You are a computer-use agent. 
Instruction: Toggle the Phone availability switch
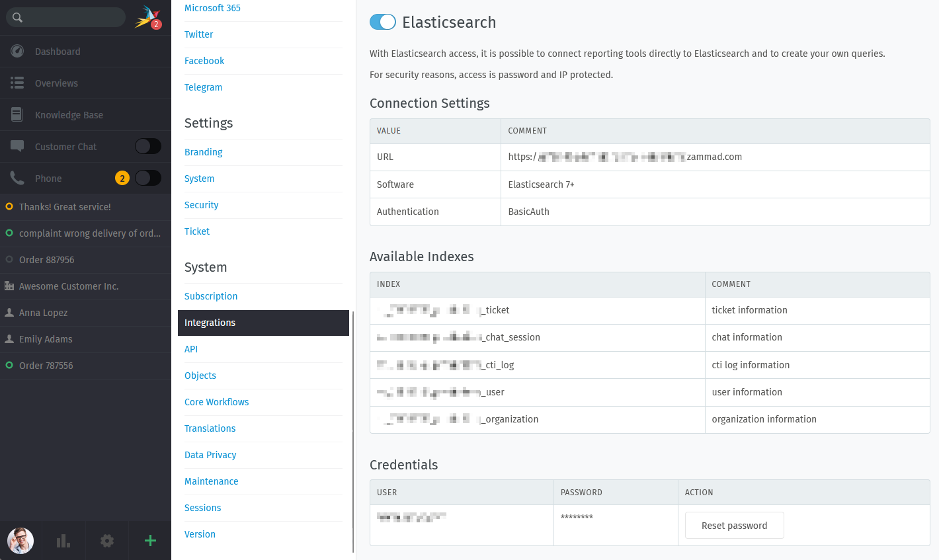point(148,178)
